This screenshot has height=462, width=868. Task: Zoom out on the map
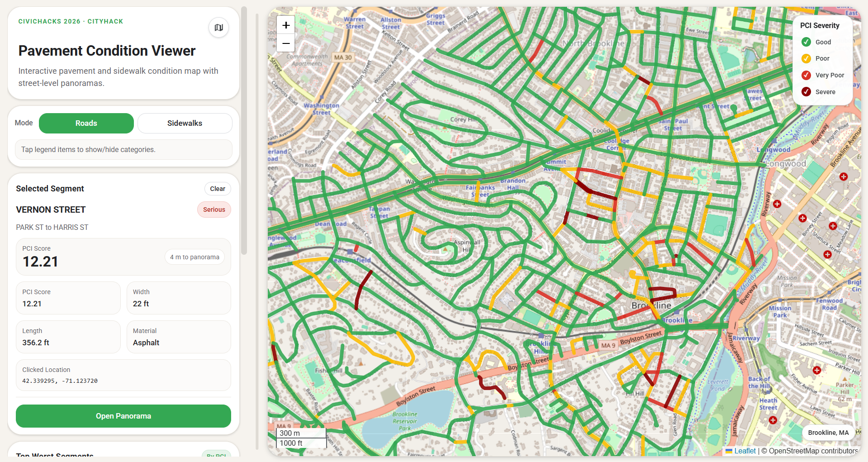(286, 43)
